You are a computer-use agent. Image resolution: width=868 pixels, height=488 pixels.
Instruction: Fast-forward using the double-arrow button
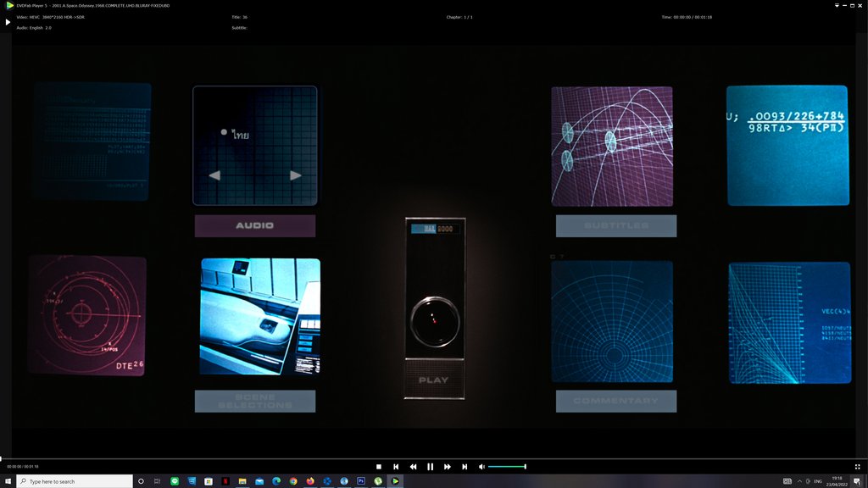(x=448, y=467)
